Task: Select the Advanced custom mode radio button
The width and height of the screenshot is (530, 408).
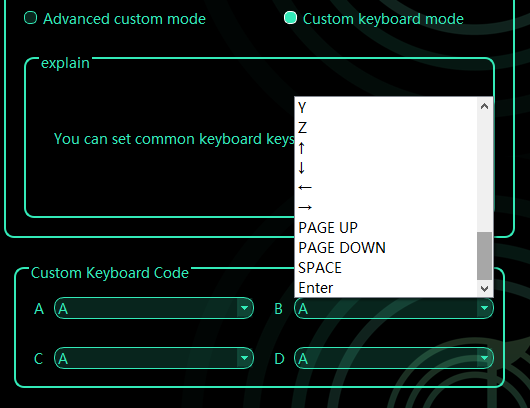Action: click(x=30, y=18)
